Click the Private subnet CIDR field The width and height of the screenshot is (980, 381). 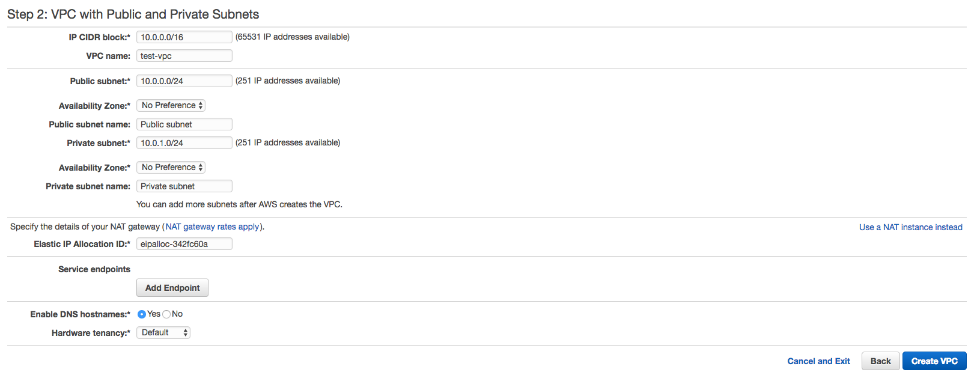[x=184, y=143]
